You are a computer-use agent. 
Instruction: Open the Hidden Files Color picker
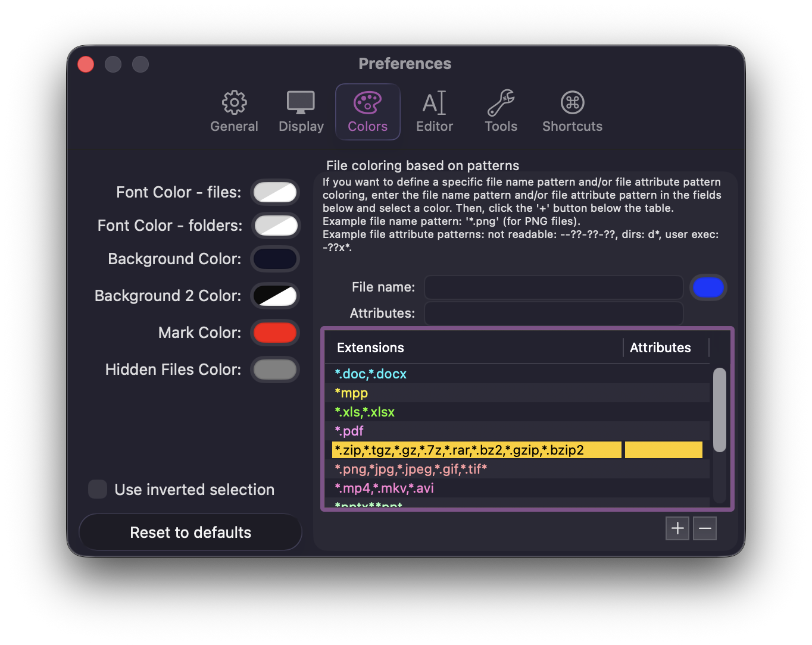[274, 370]
